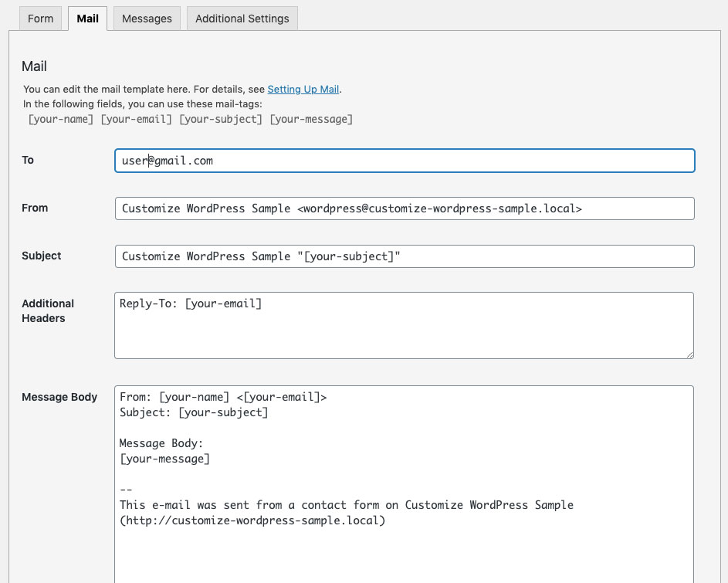Click the Message Body field label
Viewport: 728px width, 583px height.
(x=59, y=397)
